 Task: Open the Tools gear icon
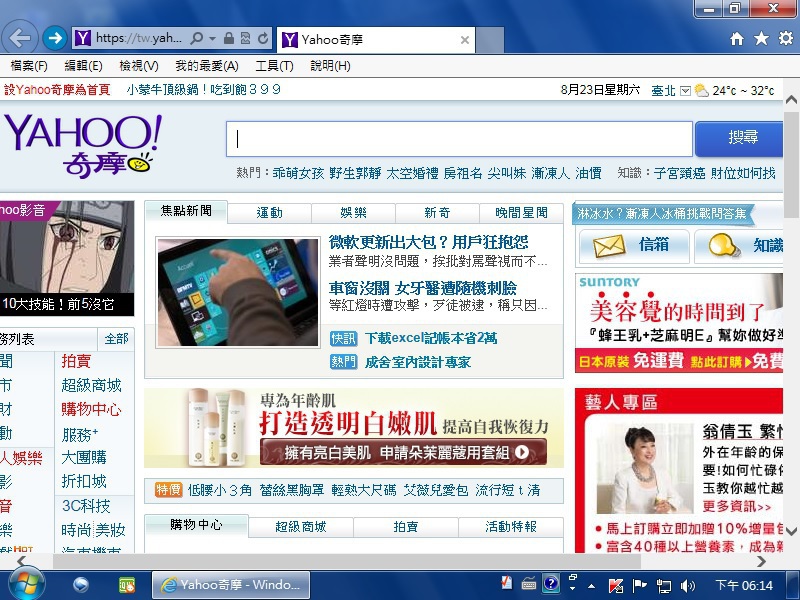click(786, 38)
